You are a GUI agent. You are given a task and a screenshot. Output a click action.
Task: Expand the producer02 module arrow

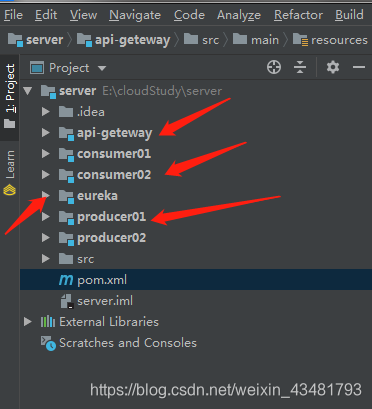46,238
